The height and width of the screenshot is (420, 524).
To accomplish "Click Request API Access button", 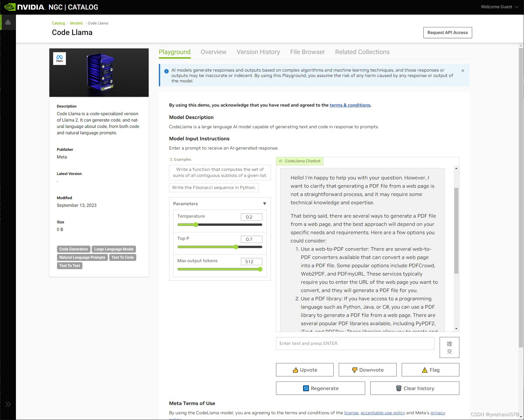I will 447,32.
